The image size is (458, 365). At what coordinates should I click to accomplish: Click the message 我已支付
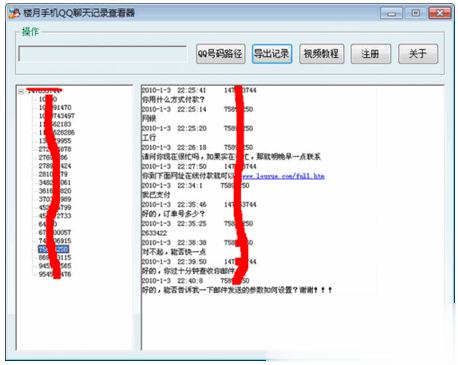pyautogui.click(x=156, y=195)
